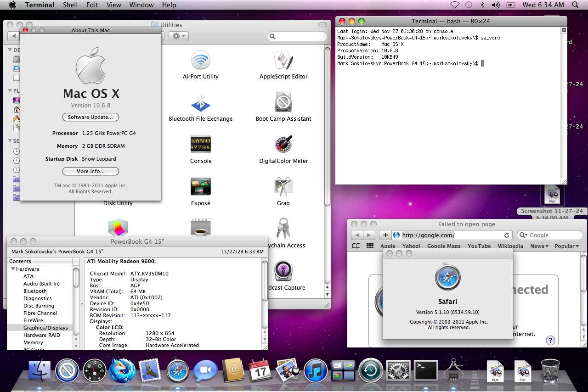Collapse the PLACES section in Finder sidebar
This screenshot has height=392, width=588.
tap(10, 91)
